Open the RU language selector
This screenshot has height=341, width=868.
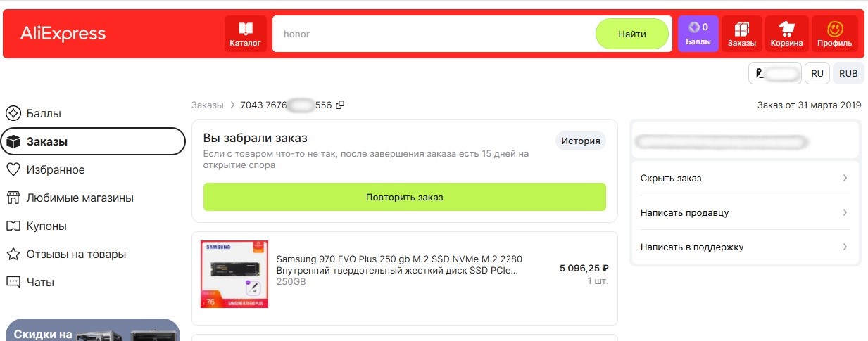pos(817,73)
